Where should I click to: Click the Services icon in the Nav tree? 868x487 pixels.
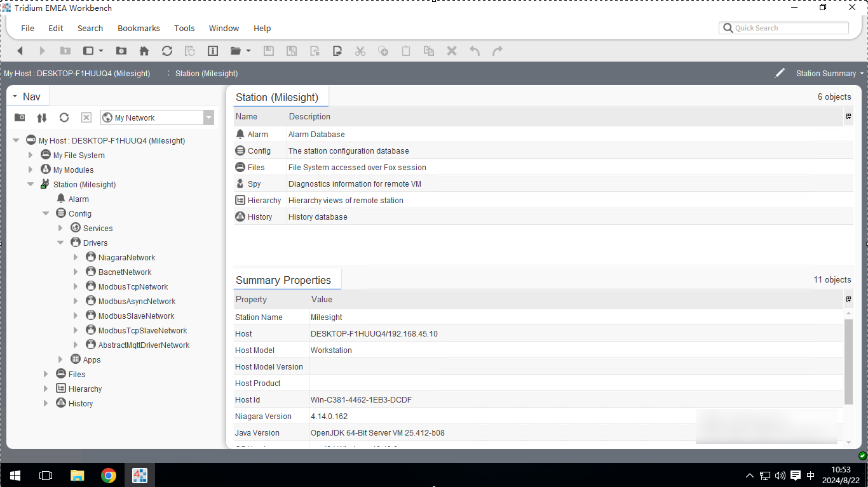(x=76, y=228)
